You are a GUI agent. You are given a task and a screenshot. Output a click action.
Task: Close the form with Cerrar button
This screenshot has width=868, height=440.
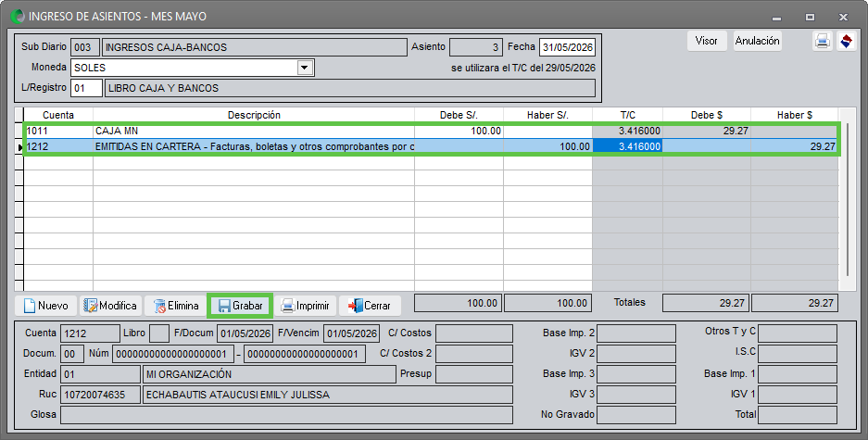[370, 306]
